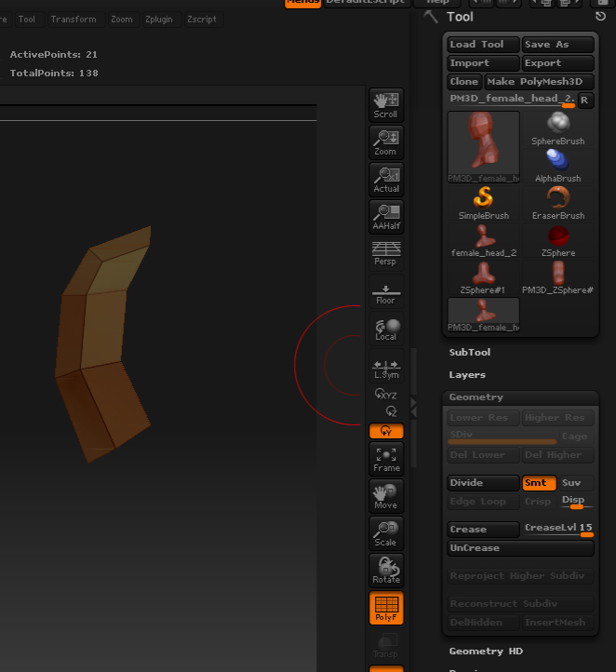Select the SphereBrush tool
The height and width of the screenshot is (672, 616).
557,128
